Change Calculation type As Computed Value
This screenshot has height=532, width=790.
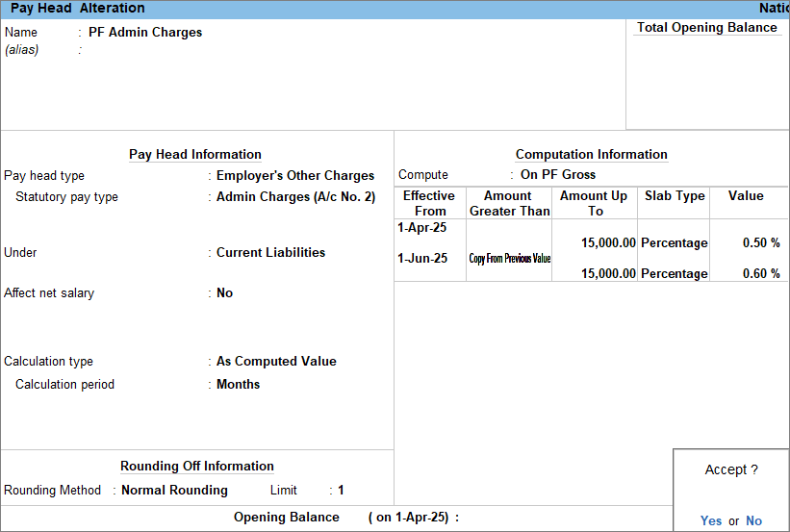tap(276, 362)
